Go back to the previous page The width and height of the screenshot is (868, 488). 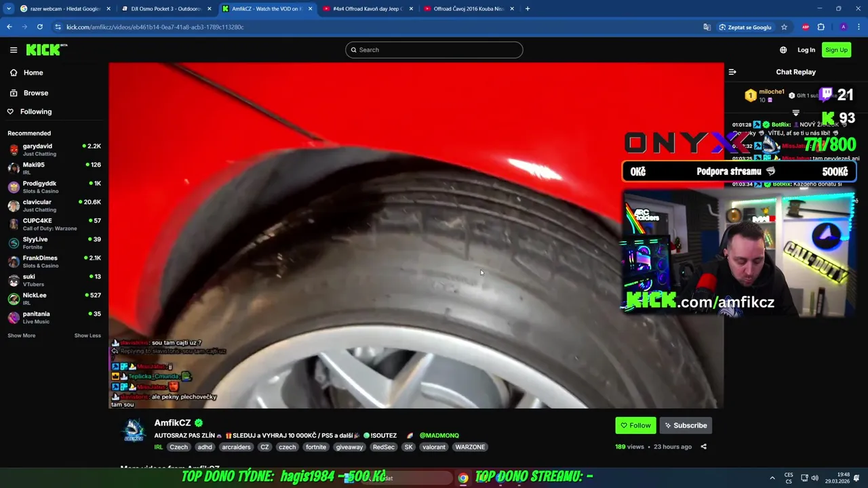(x=9, y=27)
